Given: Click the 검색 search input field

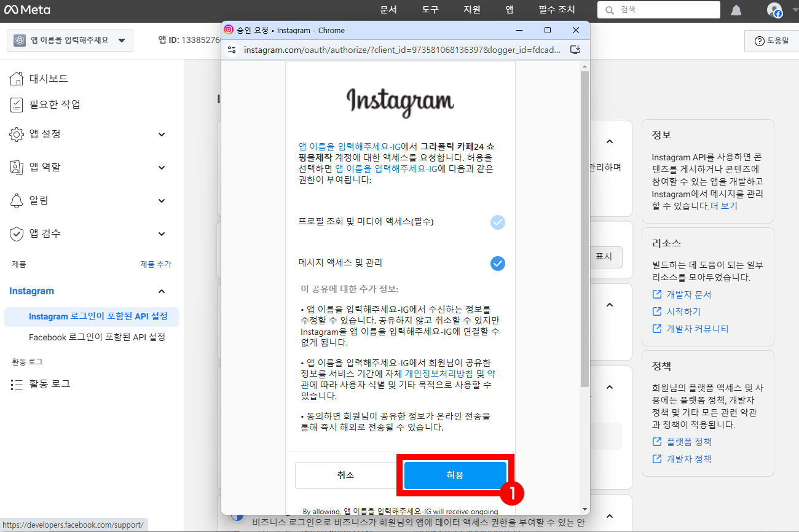Looking at the screenshot, I should [x=658, y=10].
